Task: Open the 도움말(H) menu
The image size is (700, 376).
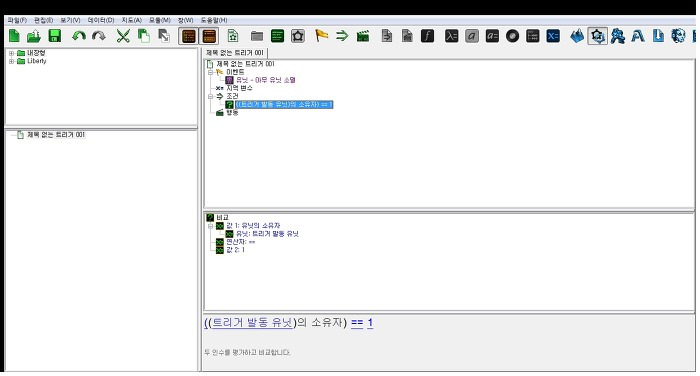Action: pos(214,20)
